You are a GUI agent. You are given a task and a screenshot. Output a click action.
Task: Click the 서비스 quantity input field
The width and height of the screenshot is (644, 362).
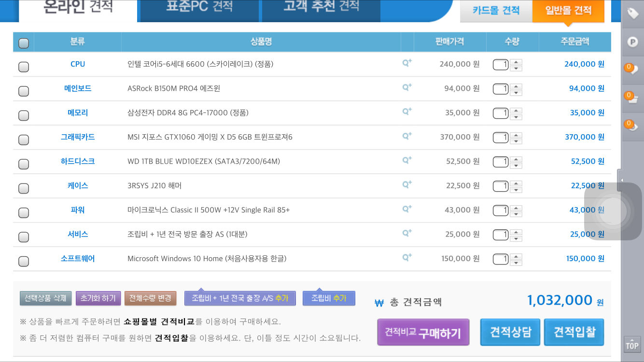pos(501,235)
